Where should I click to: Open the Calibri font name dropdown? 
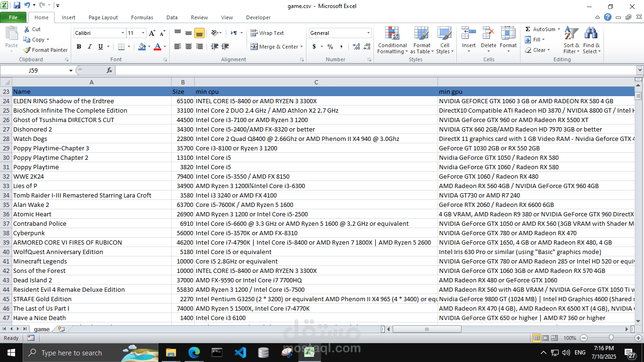(x=123, y=33)
